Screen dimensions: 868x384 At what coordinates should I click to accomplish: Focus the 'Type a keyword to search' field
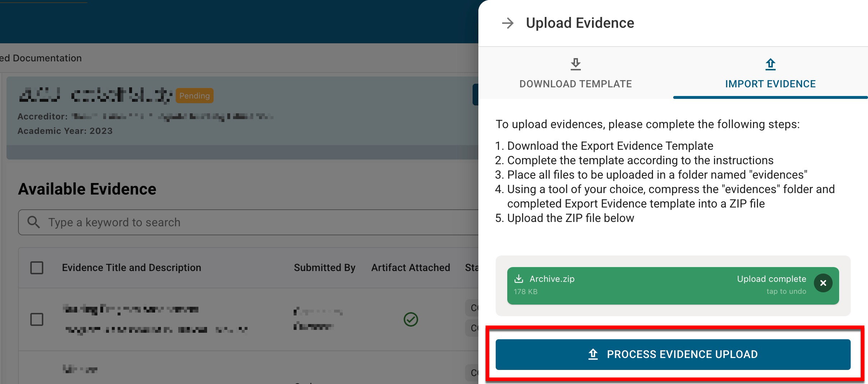tap(253, 222)
